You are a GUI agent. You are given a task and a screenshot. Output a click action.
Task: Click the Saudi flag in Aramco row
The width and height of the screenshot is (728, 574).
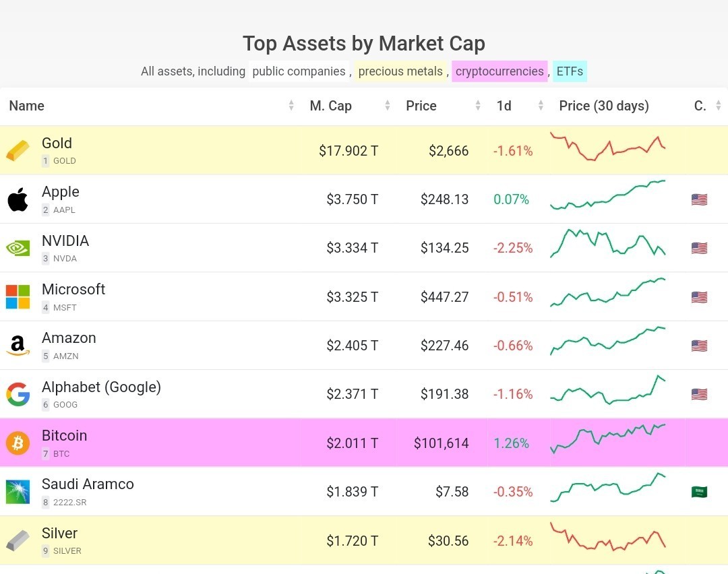pos(699,492)
